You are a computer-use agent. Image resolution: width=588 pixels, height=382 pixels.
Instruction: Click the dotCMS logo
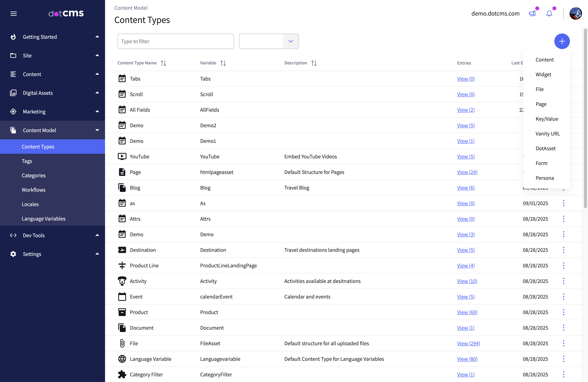point(66,13)
